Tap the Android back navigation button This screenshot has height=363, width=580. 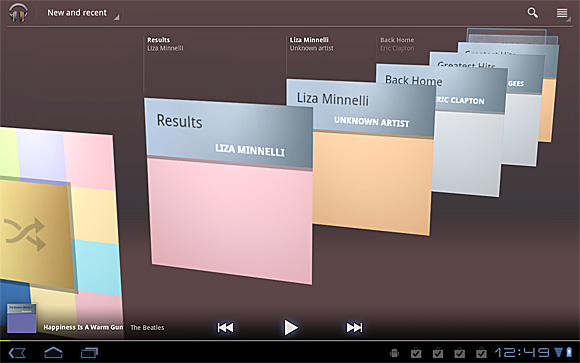point(17,353)
